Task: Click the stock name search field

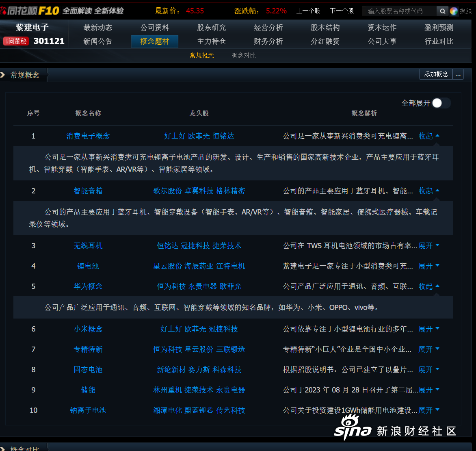Action: point(401,11)
